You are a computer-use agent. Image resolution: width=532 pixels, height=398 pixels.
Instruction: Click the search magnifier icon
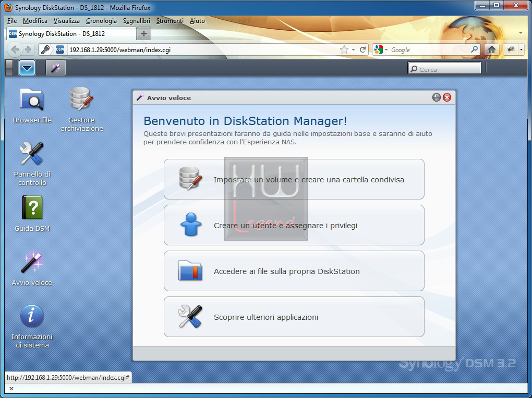coord(474,49)
